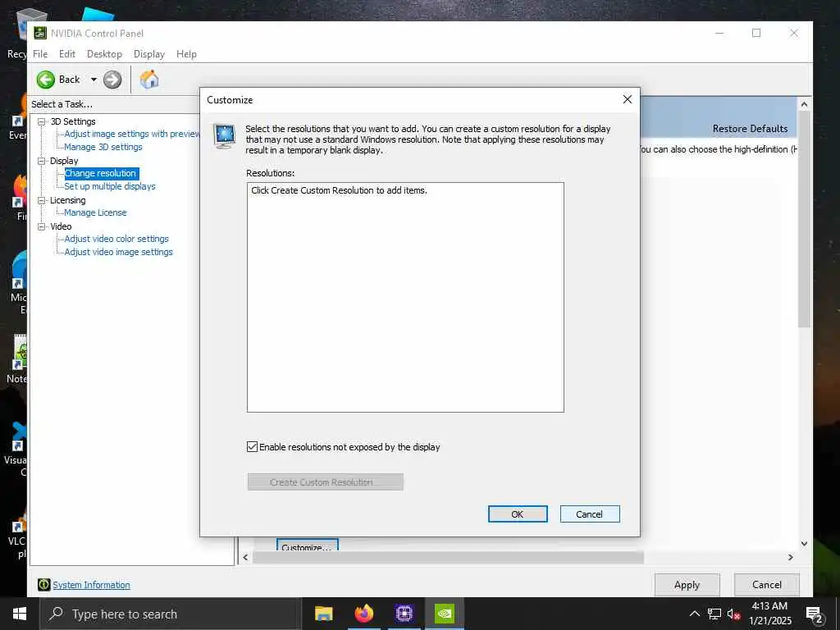The height and width of the screenshot is (630, 840).
Task: Open the Display menu
Action: point(149,54)
